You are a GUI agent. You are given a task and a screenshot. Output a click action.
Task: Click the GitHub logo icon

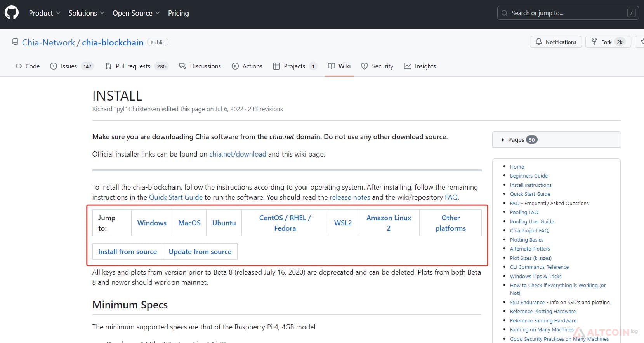[12, 13]
